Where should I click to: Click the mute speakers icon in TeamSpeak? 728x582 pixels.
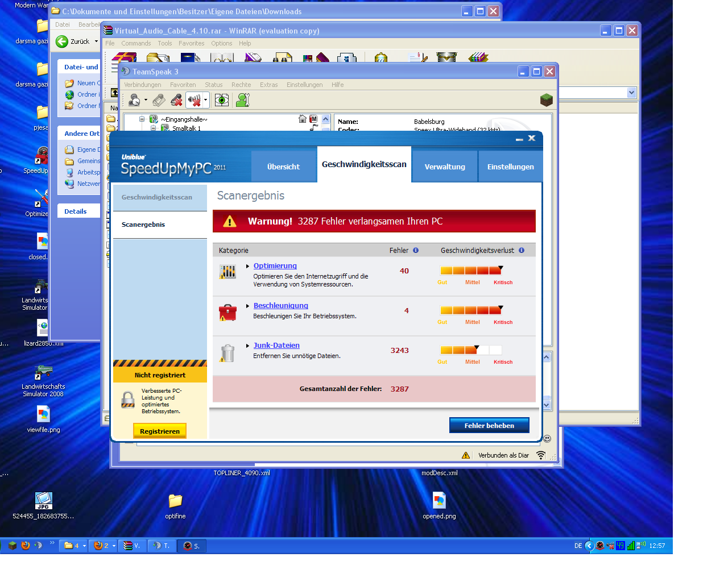(195, 101)
